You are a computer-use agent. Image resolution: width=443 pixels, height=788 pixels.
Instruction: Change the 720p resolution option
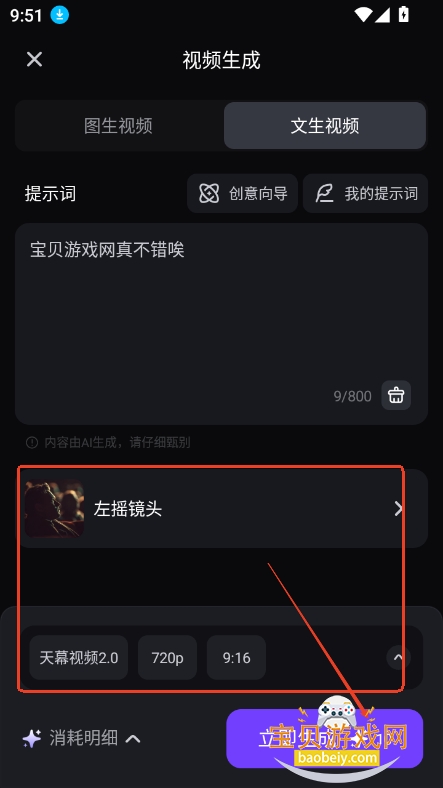pyautogui.click(x=167, y=657)
